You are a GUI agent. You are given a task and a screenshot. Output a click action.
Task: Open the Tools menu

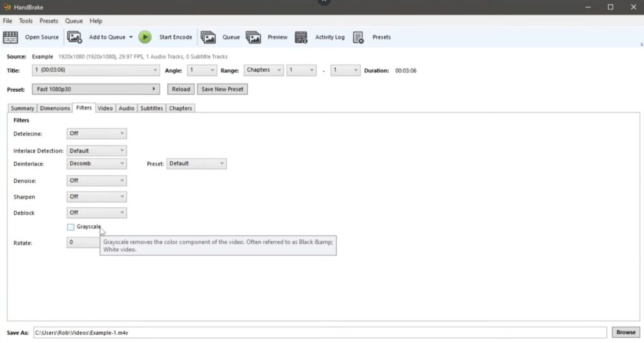(x=25, y=21)
